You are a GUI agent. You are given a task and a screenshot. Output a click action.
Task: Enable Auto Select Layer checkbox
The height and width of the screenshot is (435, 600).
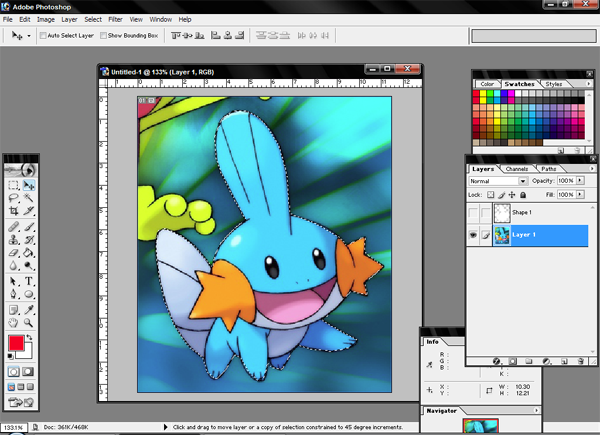[43, 36]
